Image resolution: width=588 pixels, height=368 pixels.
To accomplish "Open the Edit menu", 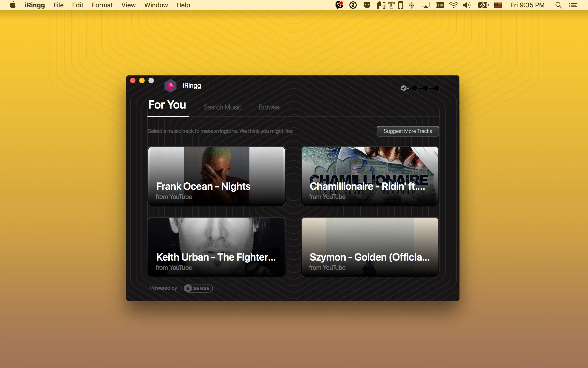I will [x=78, y=5].
